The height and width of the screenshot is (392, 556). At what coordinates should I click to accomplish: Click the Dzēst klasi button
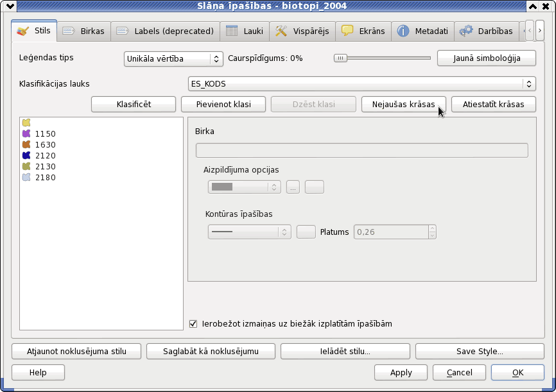point(313,104)
